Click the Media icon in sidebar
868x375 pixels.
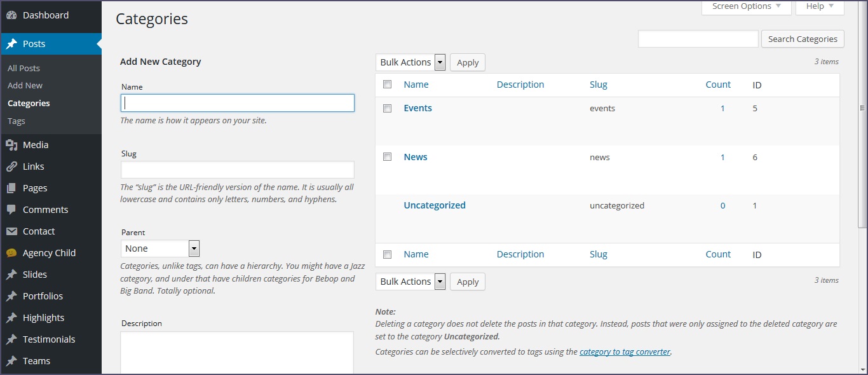11,145
